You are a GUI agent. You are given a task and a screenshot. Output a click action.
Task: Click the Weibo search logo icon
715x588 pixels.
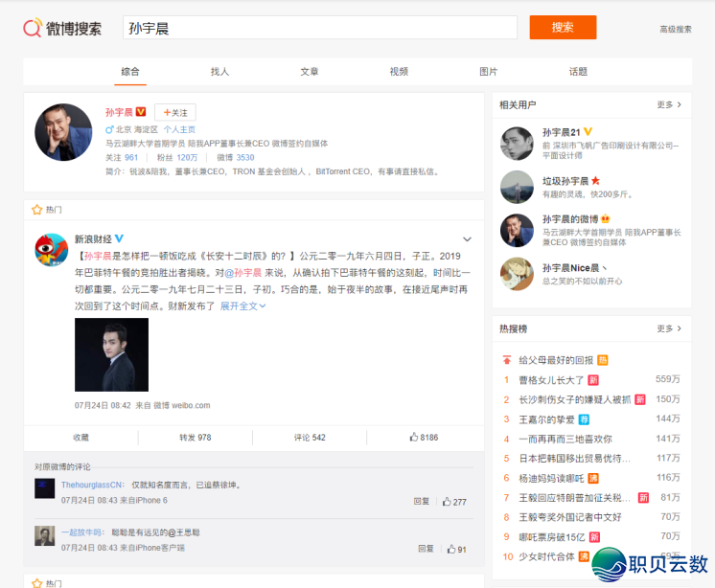point(33,28)
